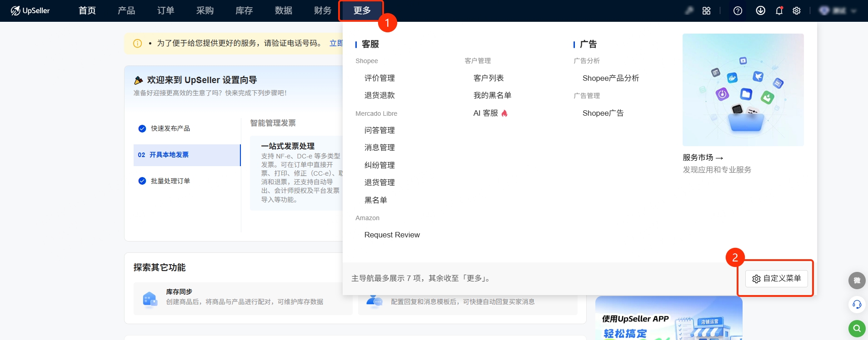Click the service marketplace illustration thumbnail
Viewport: 868px width, 340px height.
pos(743,90)
